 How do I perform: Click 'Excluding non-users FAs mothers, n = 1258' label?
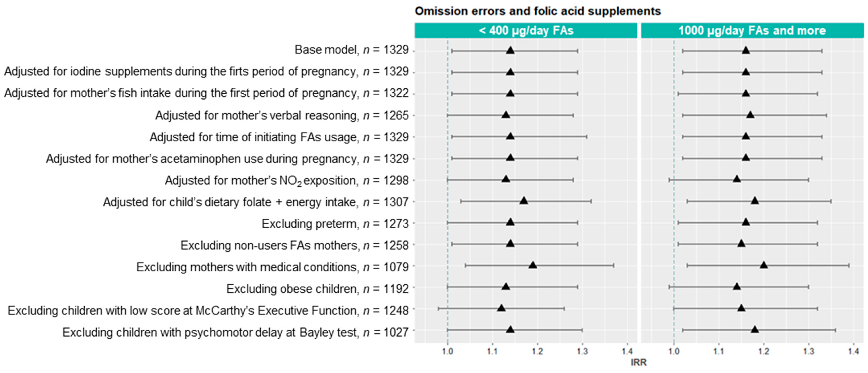pos(294,245)
